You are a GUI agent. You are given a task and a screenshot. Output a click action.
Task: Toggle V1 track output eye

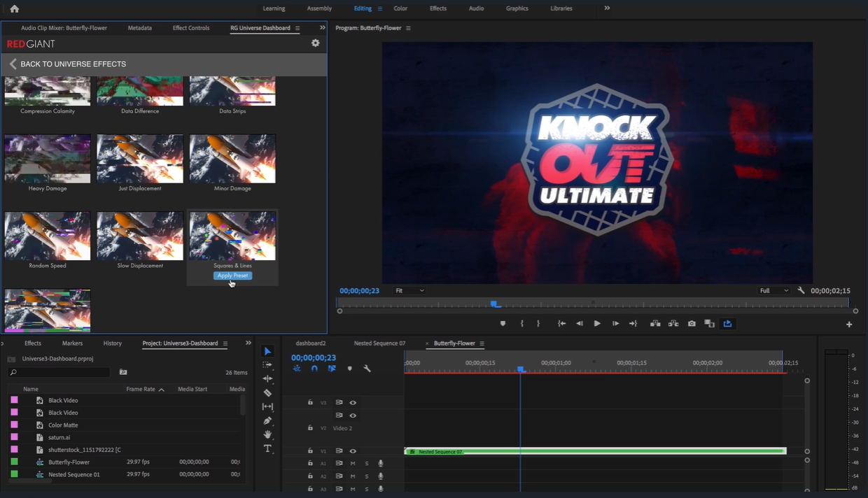click(353, 451)
